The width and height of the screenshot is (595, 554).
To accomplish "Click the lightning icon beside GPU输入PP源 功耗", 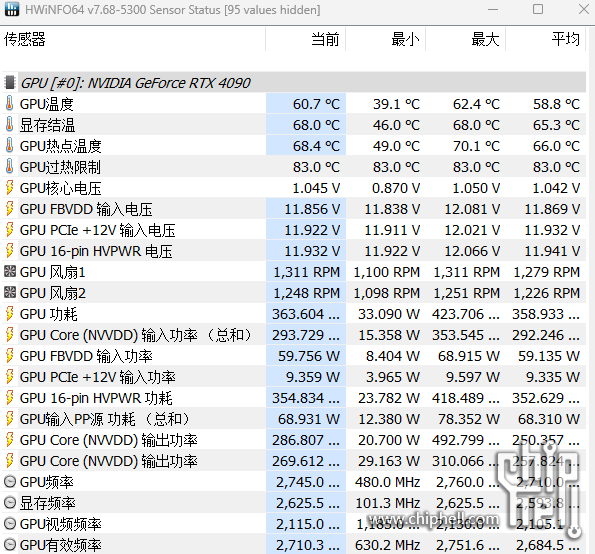I will coord(9,419).
